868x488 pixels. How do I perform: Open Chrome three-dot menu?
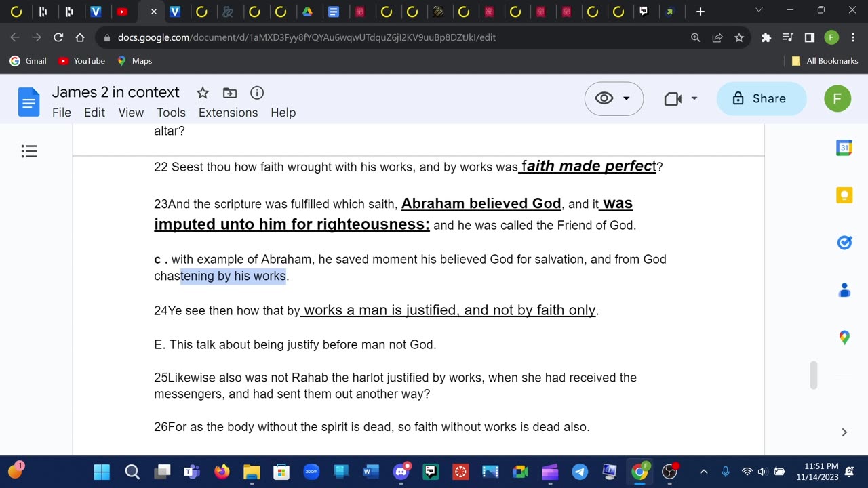click(852, 38)
